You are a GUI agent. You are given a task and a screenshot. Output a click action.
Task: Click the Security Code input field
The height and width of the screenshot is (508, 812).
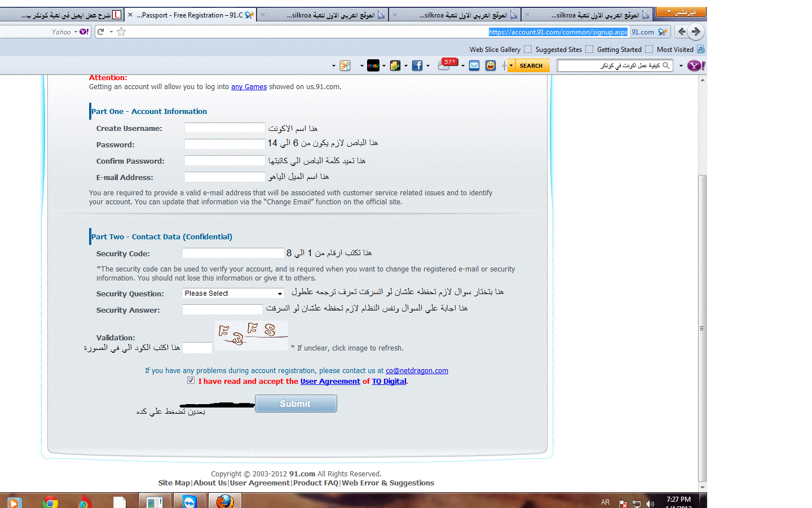(233, 253)
